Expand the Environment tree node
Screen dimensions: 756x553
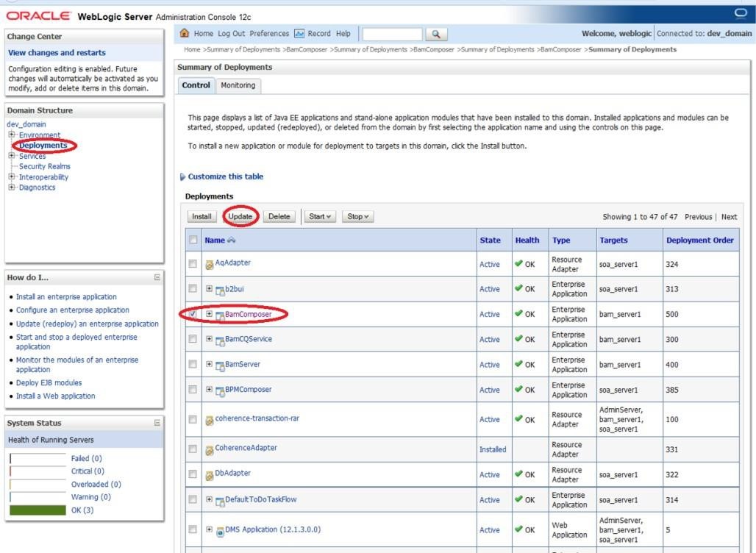click(12, 135)
